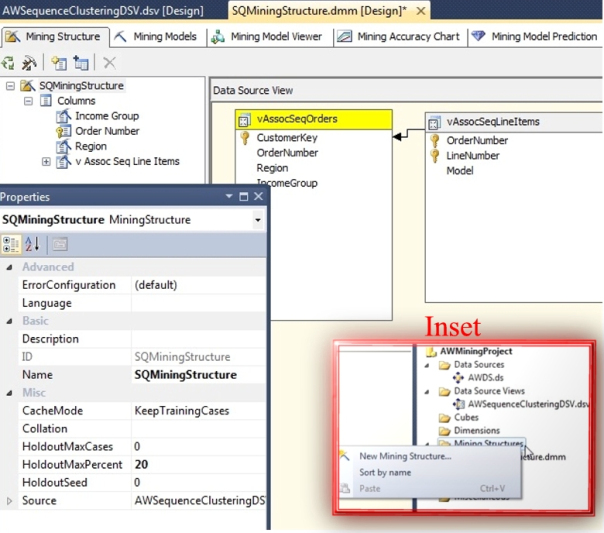Open the Properties window position dropdown arrow

click(229, 196)
